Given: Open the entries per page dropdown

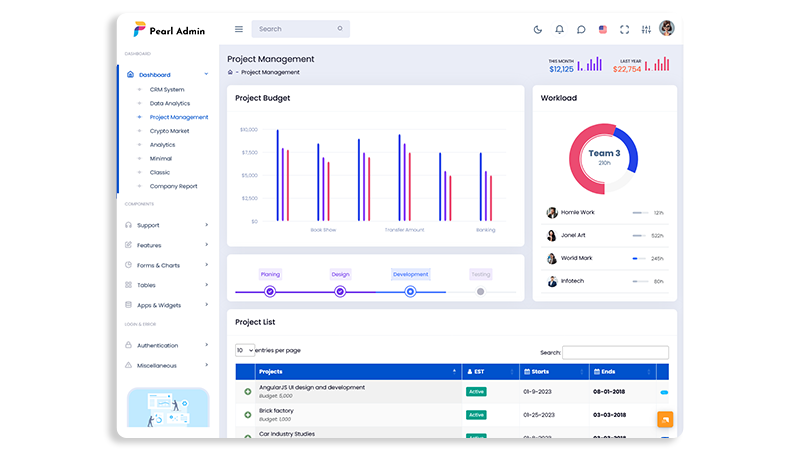Looking at the screenshot, I should [244, 350].
